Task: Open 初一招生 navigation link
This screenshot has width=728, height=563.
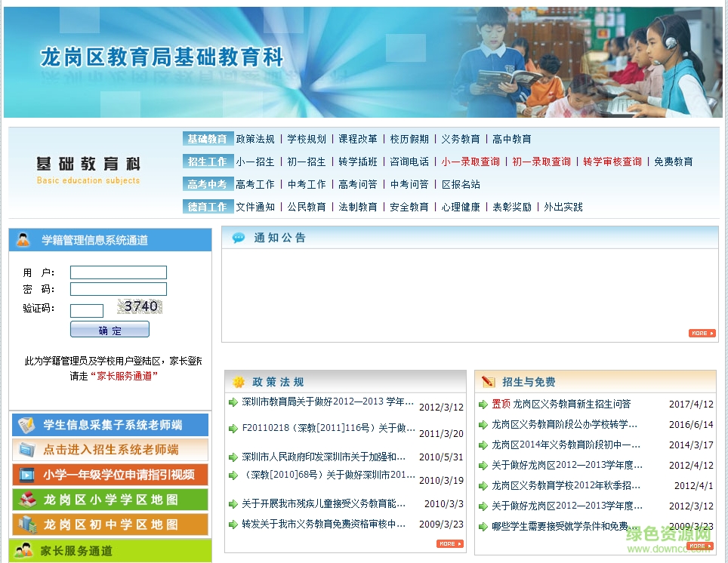Action: (307, 162)
